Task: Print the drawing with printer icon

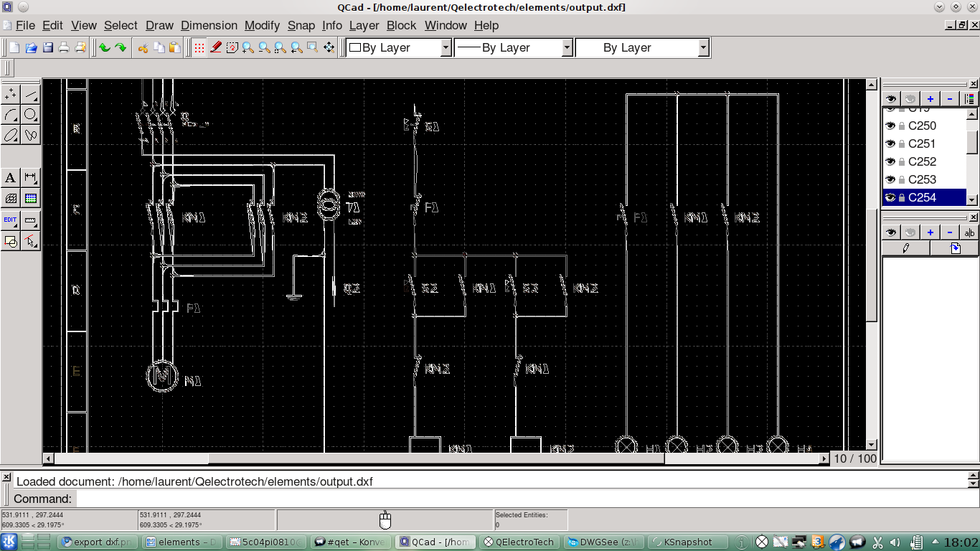Action: click(x=64, y=47)
